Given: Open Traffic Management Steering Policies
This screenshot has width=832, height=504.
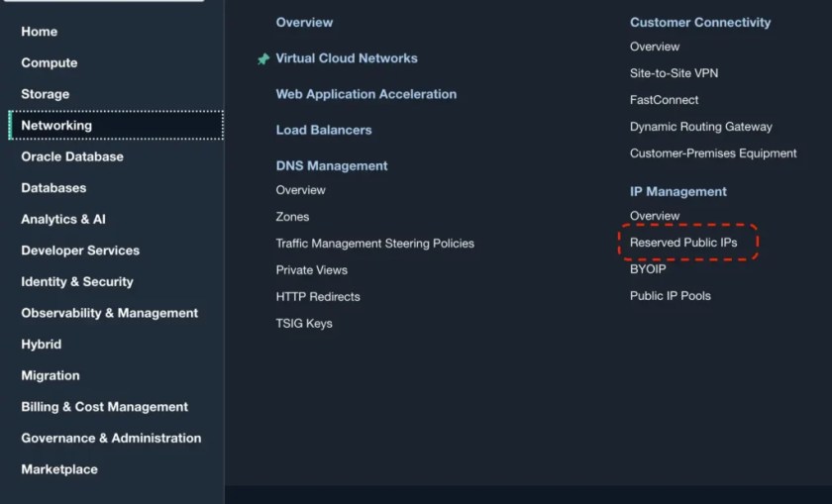Looking at the screenshot, I should [375, 244].
